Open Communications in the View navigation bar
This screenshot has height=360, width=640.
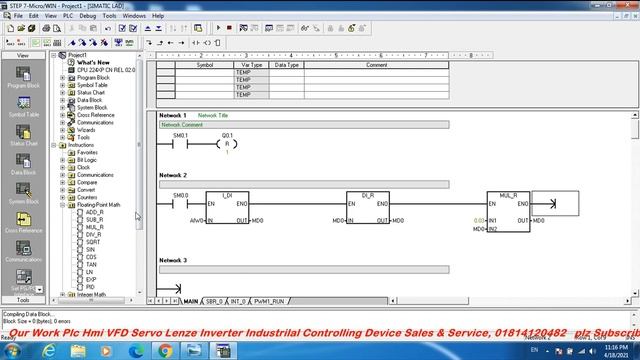(23, 251)
